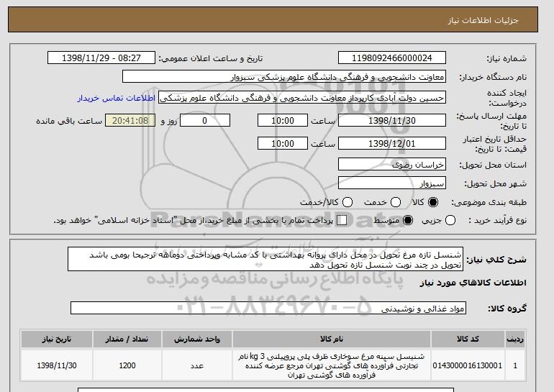Select the کالا radio button
The image size is (554, 392).
pyautogui.click(x=433, y=202)
